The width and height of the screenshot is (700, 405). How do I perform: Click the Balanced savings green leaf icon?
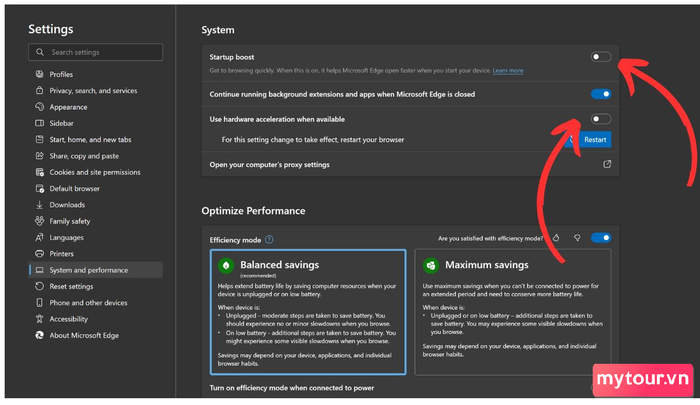(226, 265)
